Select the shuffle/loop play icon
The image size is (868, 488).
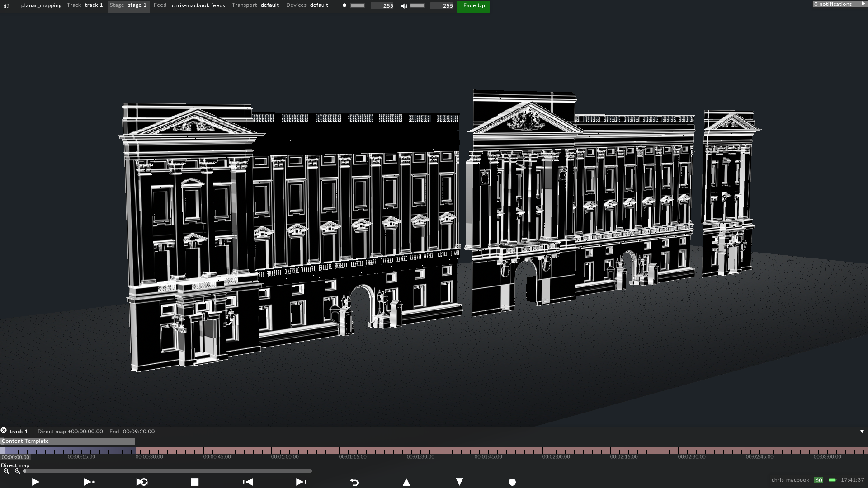tap(142, 482)
